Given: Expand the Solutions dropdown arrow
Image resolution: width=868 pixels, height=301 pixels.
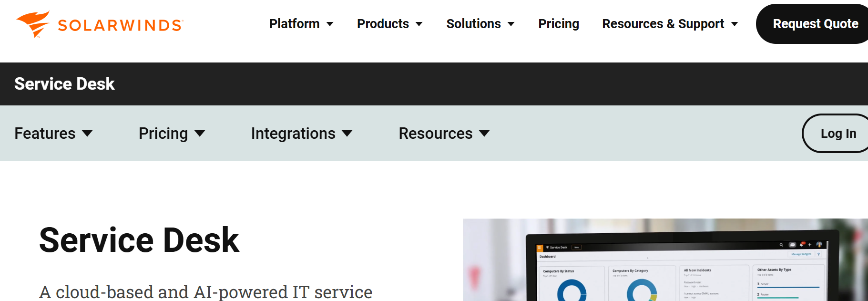Looking at the screenshot, I should [511, 24].
